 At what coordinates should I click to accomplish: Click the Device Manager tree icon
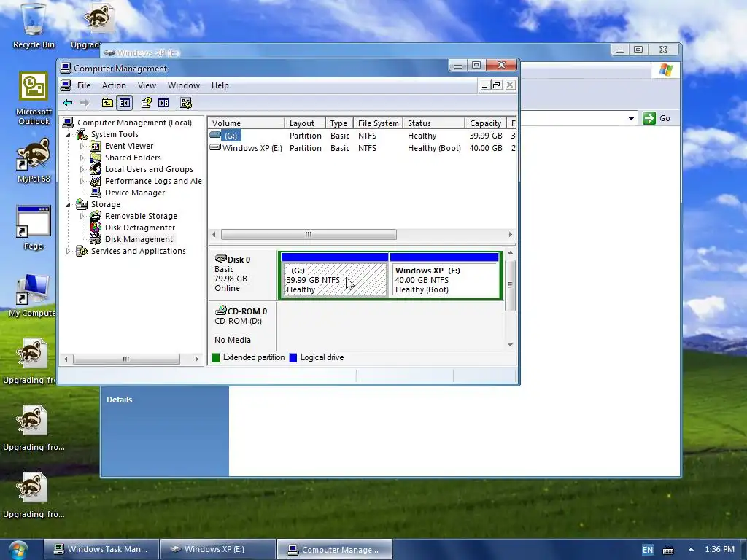pyautogui.click(x=96, y=192)
